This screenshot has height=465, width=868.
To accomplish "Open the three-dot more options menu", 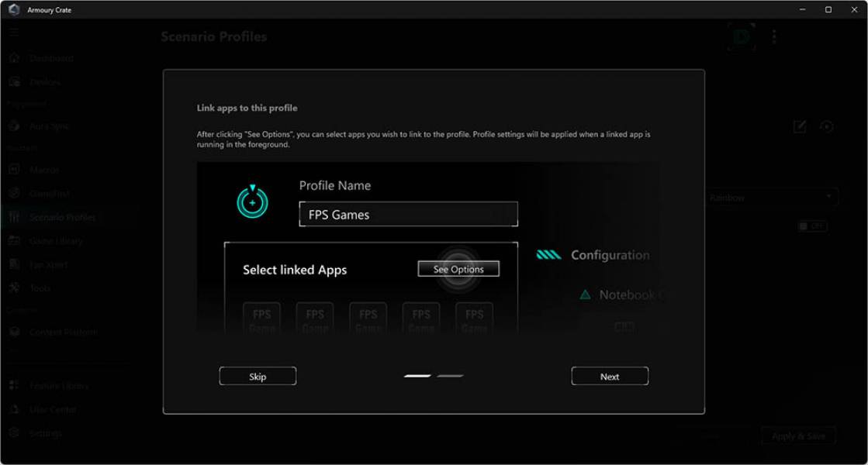I will (x=774, y=37).
